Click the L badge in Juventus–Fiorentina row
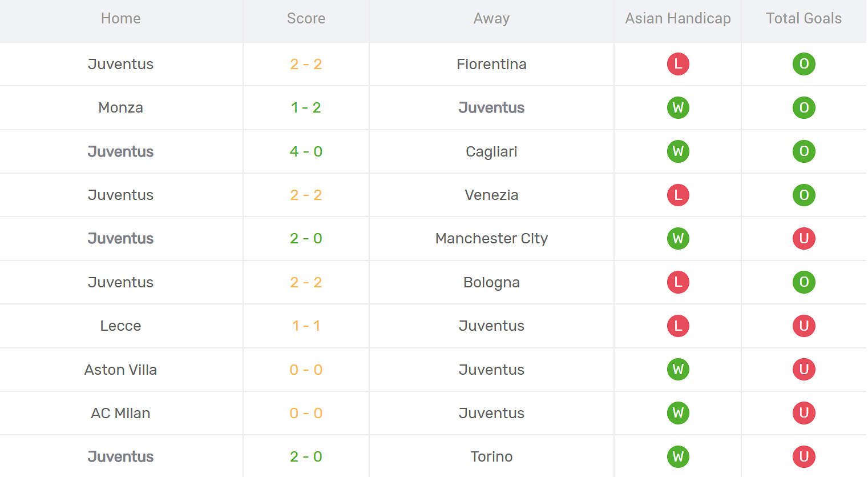 pos(678,64)
